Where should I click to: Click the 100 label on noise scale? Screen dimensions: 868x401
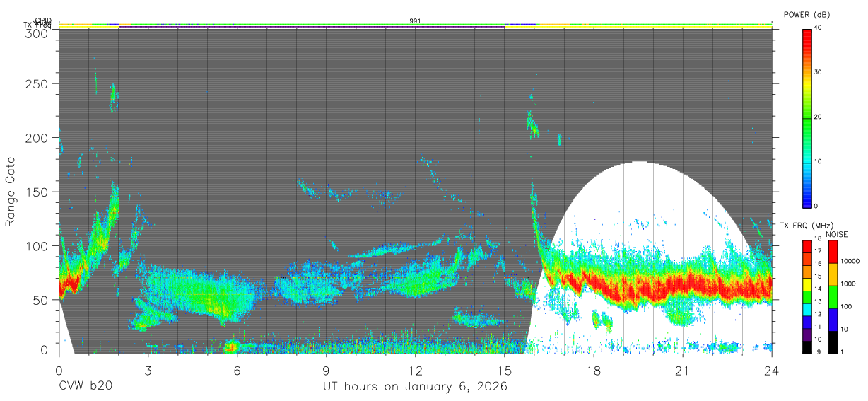pos(845,306)
